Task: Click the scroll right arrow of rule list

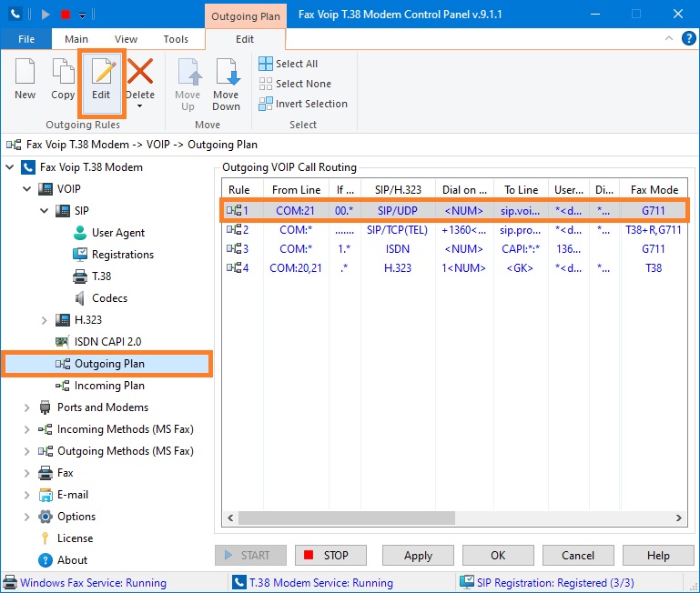Action: [x=679, y=518]
